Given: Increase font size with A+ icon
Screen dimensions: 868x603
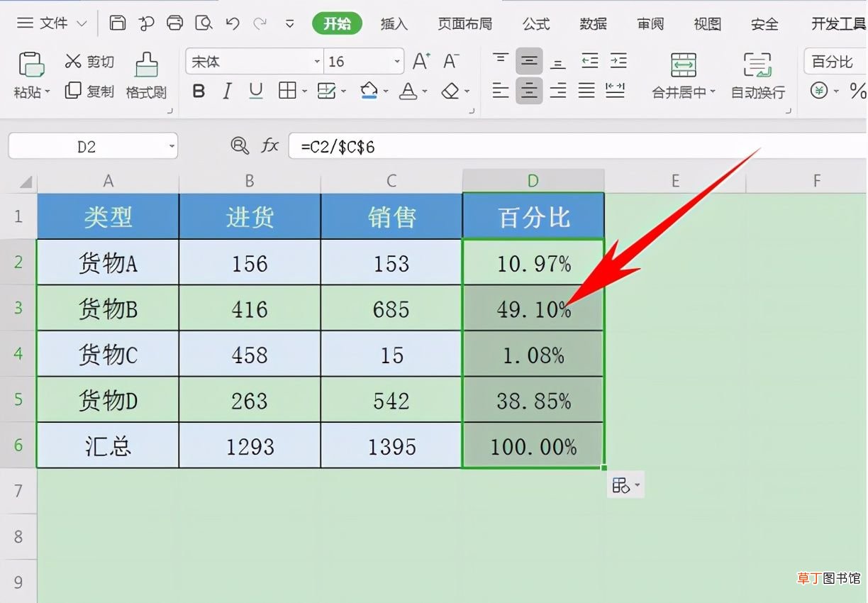Looking at the screenshot, I should (x=421, y=62).
